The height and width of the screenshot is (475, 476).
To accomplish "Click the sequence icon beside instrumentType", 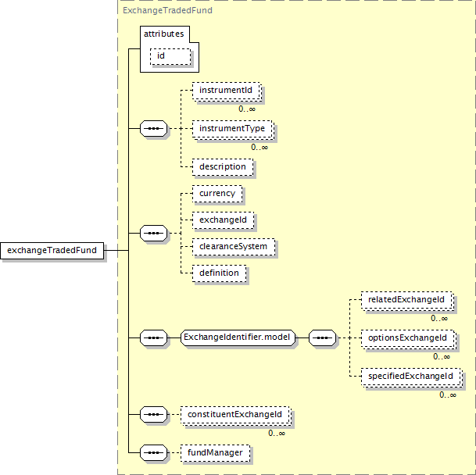I will [154, 128].
